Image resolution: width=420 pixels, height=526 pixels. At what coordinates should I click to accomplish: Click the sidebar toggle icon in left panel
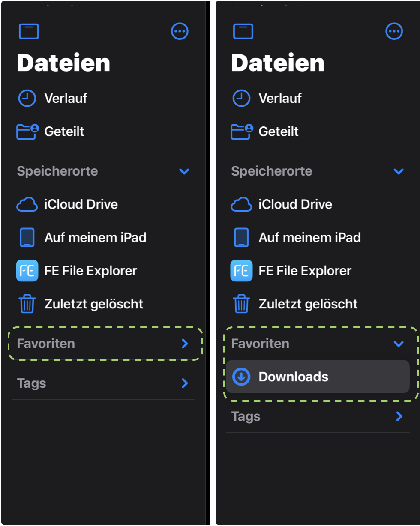coord(29,31)
